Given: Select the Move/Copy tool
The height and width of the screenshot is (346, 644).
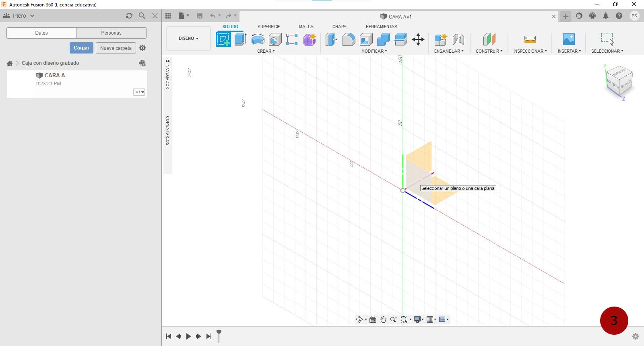Looking at the screenshot, I should [x=418, y=39].
